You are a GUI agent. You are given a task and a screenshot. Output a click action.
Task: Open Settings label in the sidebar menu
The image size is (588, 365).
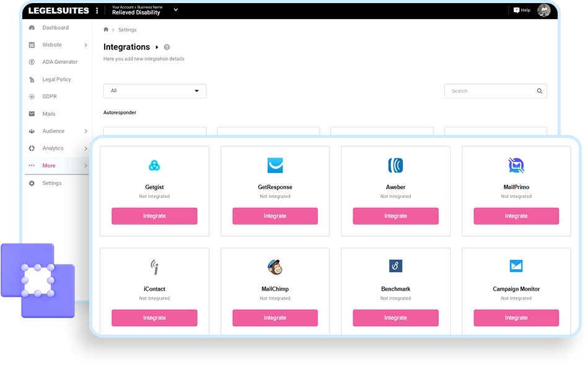(52, 183)
